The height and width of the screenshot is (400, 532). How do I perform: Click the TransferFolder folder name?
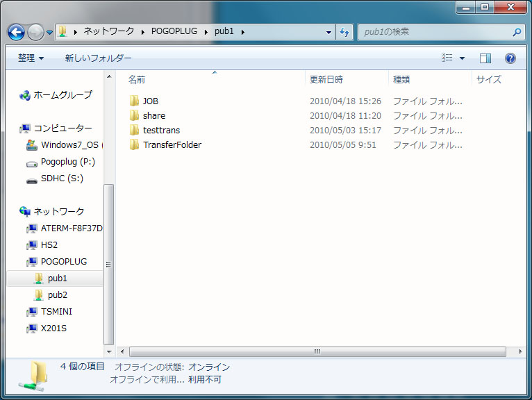click(x=172, y=145)
